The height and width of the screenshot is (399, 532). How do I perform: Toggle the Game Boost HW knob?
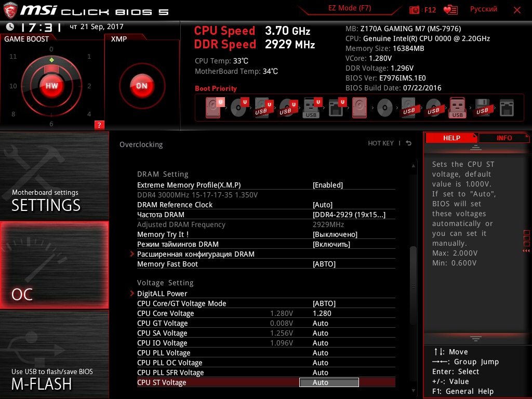(x=51, y=86)
